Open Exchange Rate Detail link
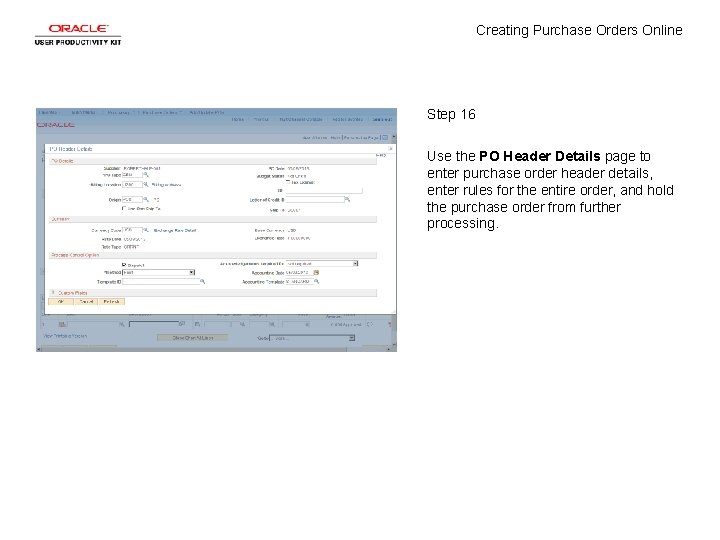 pyautogui.click(x=175, y=231)
